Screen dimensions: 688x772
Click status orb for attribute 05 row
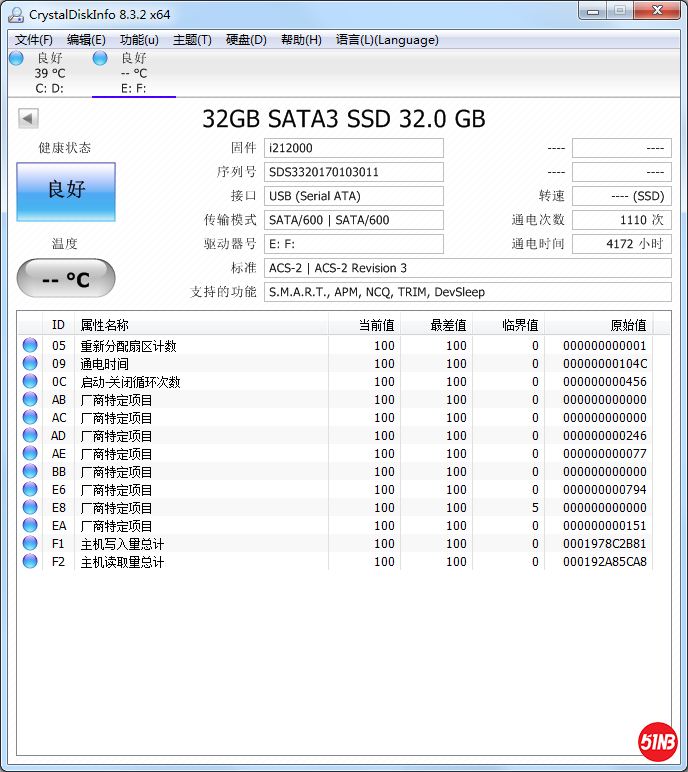(x=30, y=346)
